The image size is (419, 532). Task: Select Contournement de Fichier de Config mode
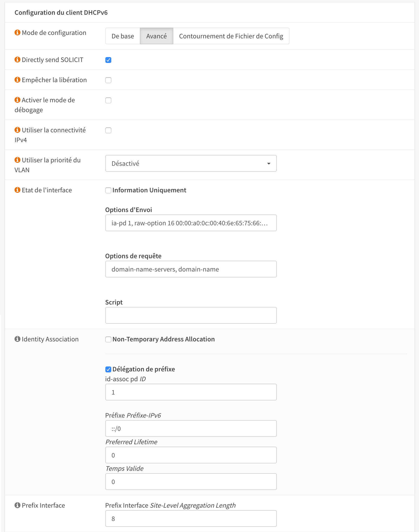pyautogui.click(x=231, y=36)
